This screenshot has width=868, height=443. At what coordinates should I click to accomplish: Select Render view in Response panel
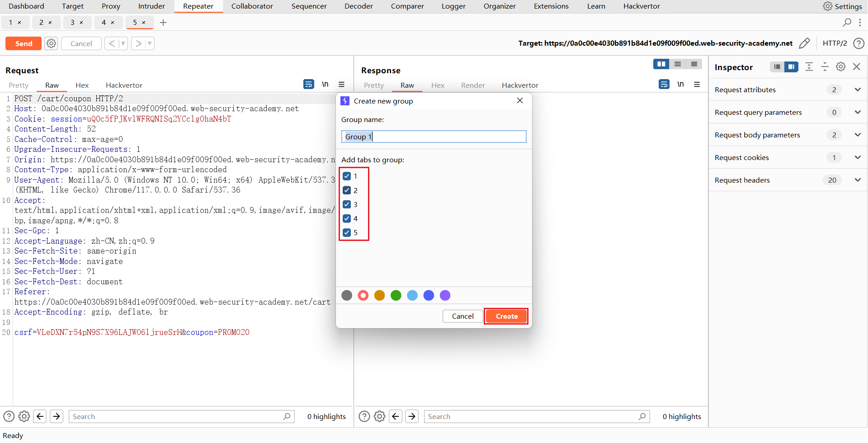(473, 85)
